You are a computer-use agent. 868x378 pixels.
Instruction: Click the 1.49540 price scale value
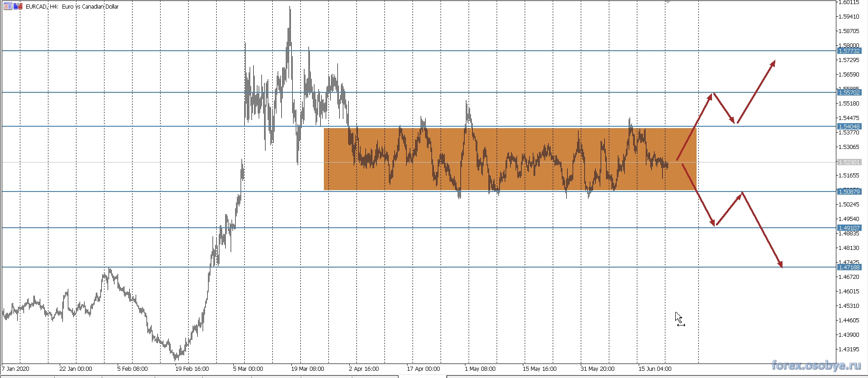(x=849, y=219)
